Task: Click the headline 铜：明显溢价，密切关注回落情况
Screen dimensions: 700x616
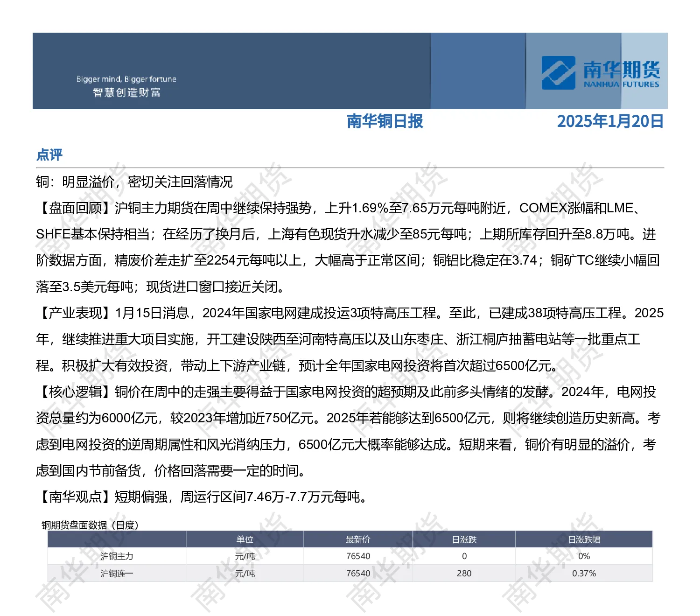Action: click(x=134, y=182)
